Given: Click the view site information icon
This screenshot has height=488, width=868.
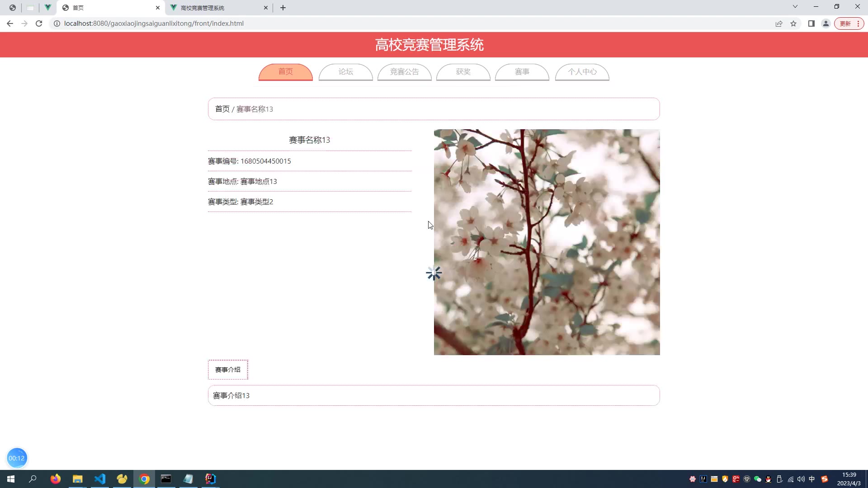Looking at the screenshot, I should [x=57, y=23].
